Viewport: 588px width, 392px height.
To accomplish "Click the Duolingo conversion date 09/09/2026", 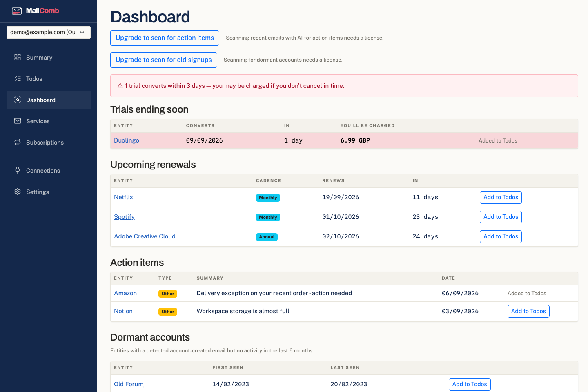I will click(205, 140).
